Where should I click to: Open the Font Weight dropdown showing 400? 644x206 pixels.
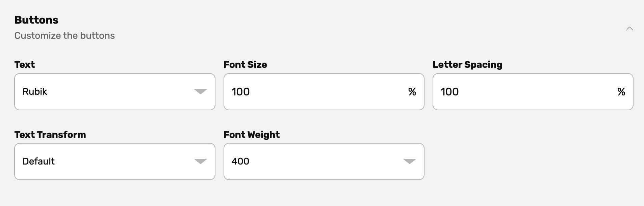pos(324,161)
